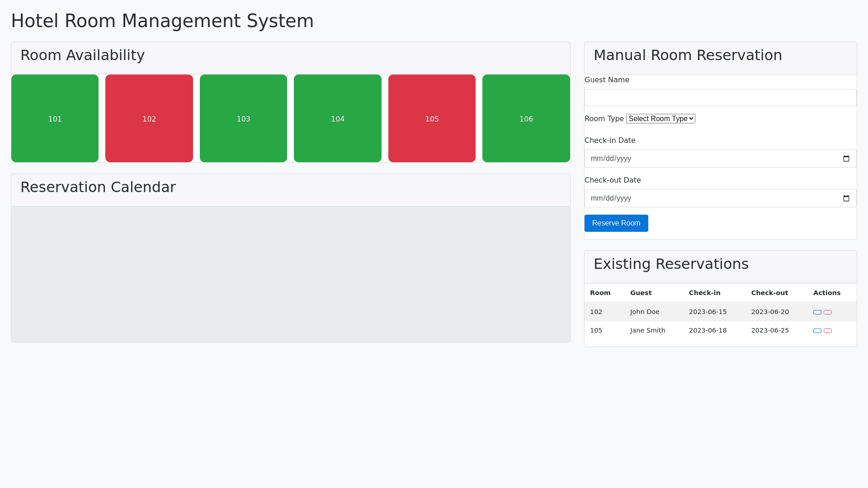The width and height of the screenshot is (868, 488).
Task: Click the green room 104 tile
Action: [338, 118]
